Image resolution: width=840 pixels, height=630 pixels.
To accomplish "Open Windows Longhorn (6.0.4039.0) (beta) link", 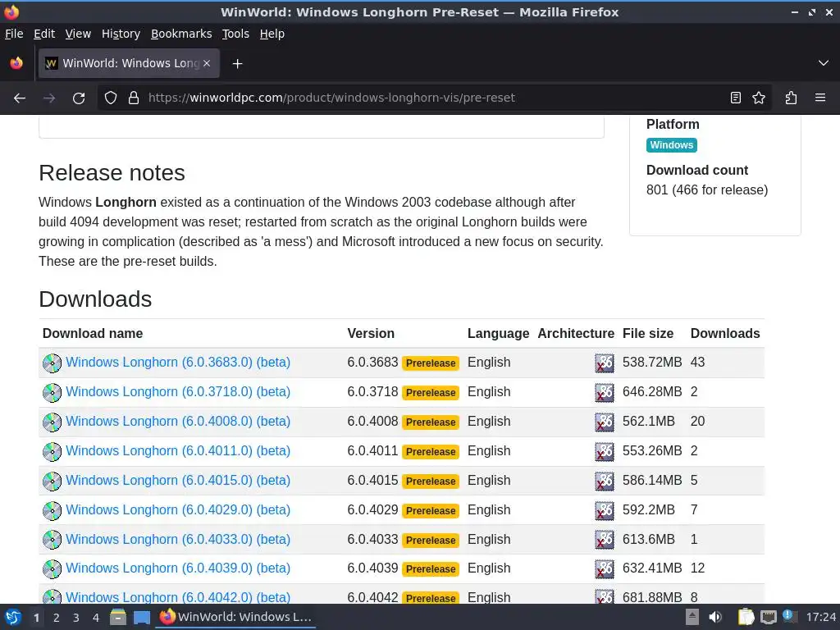I will [178, 568].
